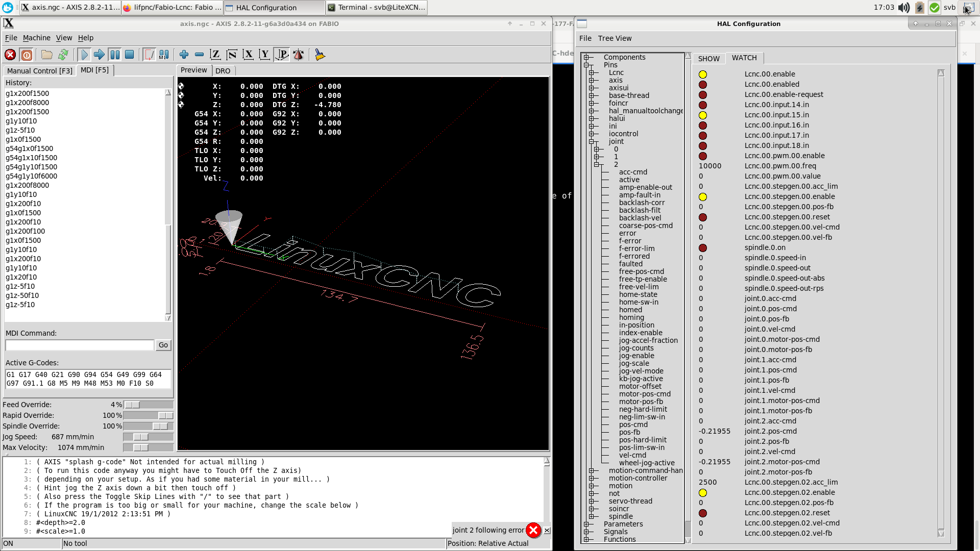Expand the Lcnc pins node
This screenshot has width=980, height=551.
[x=592, y=73]
